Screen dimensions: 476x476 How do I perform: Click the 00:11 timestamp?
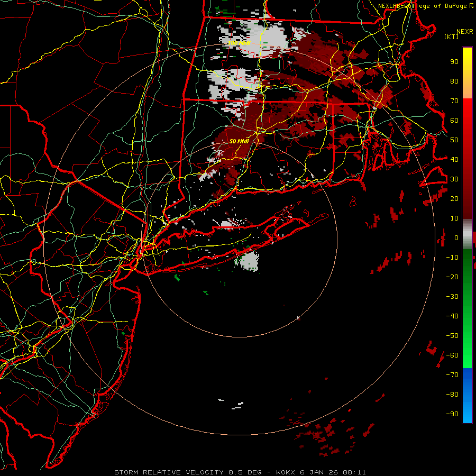(354, 472)
